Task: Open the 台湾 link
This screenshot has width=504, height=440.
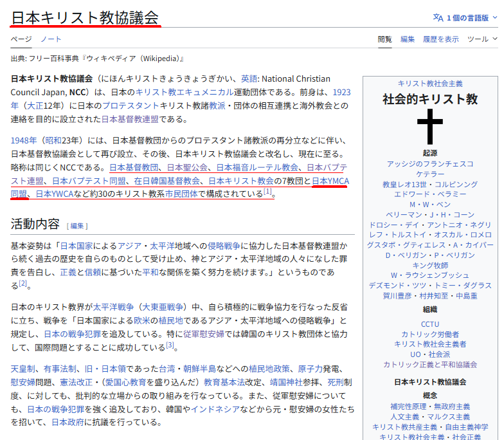Action: [x=167, y=369]
